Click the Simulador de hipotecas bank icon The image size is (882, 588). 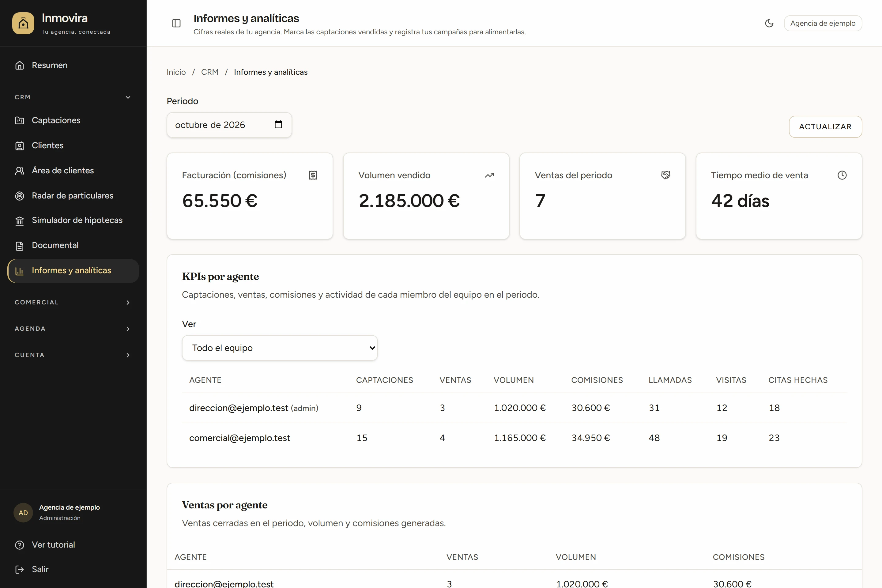pyautogui.click(x=20, y=221)
